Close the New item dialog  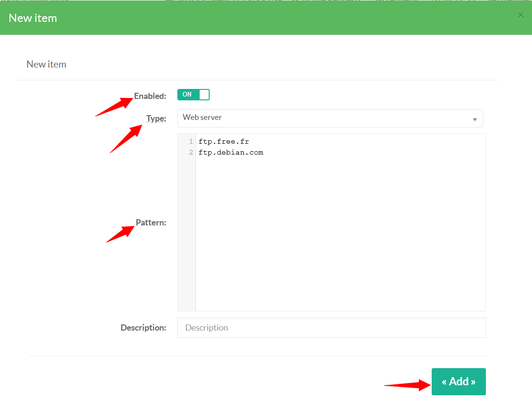pyautogui.click(x=521, y=15)
